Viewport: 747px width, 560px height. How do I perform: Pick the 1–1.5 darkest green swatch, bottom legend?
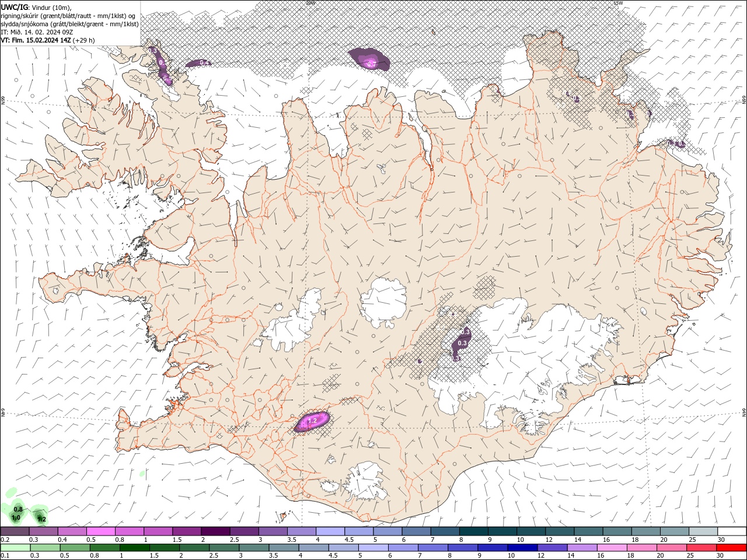click(134, 548)
